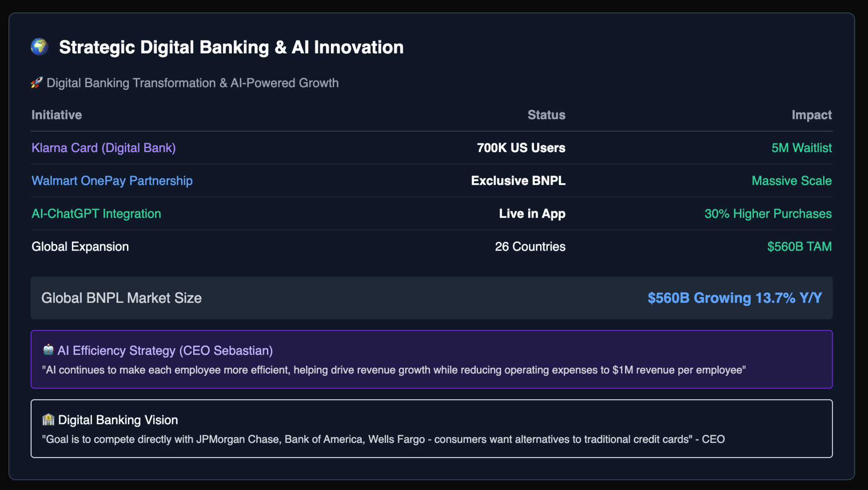Select the 700K US Users status cell
Image resolution: width=868 pixels, height=490 pixels.
(x=521, y=148)
